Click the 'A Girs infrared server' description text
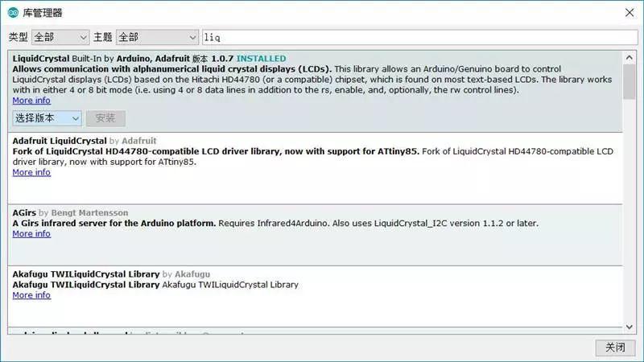Viewport: 644px width, 362px height. (x=114, y=224)
